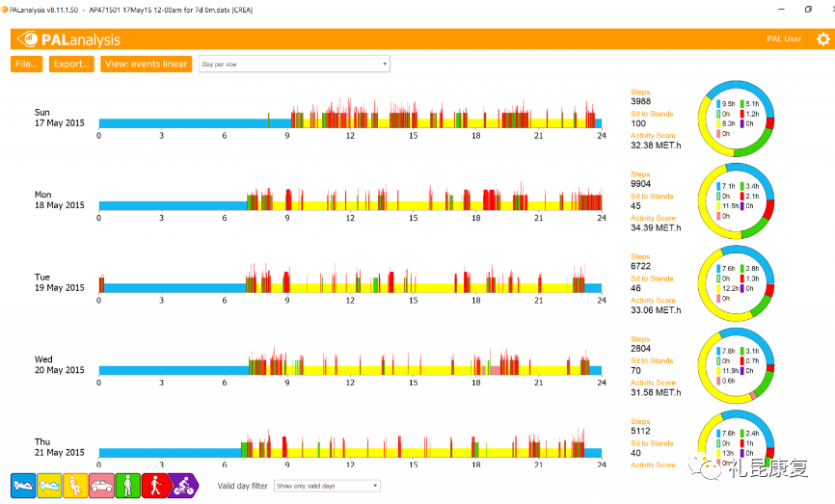Click the Sun 17 May 2015 donut chart
835x504 pixels.
[x=736, y=119]
